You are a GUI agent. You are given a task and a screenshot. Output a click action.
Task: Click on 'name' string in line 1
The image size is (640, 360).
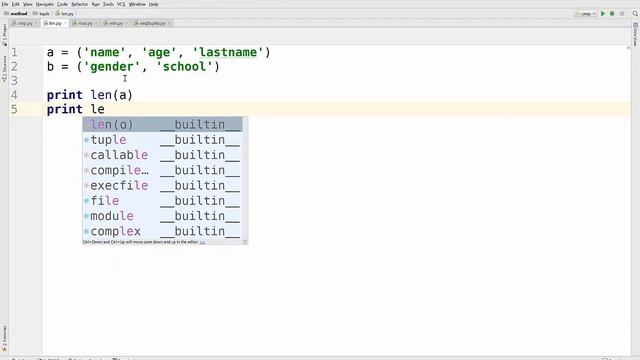click(x=104, y=52)
